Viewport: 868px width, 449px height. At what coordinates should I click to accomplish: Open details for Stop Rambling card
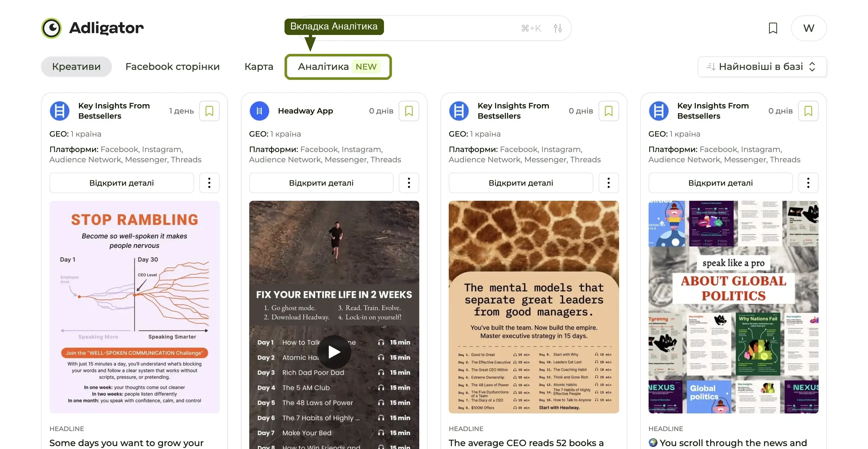[122, 183]
